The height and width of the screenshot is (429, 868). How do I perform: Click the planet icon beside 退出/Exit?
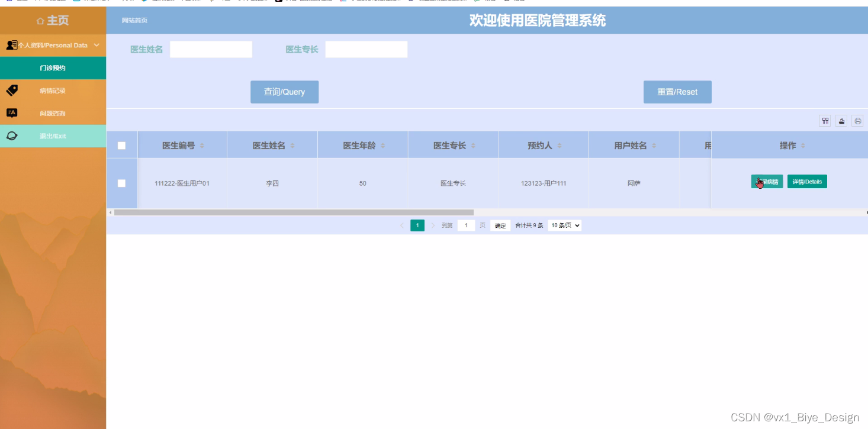pyautogui.click(x=12, y=136)
